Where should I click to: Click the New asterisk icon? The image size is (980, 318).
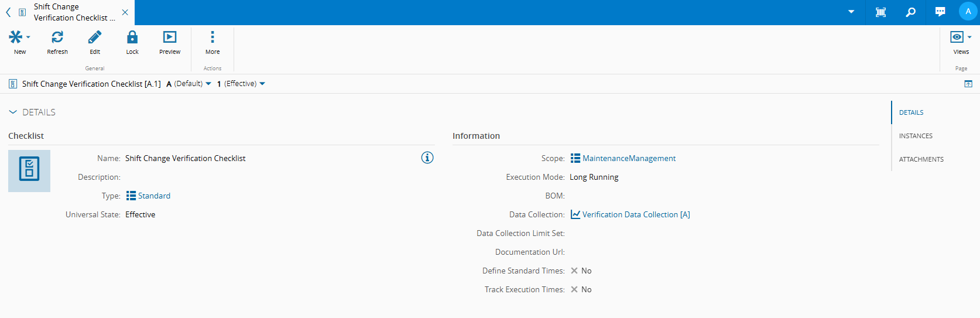click(x=16, y=37)
